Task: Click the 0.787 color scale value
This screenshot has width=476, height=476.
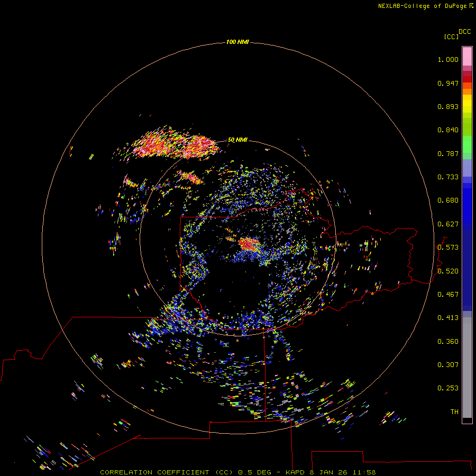Action: 448,153
